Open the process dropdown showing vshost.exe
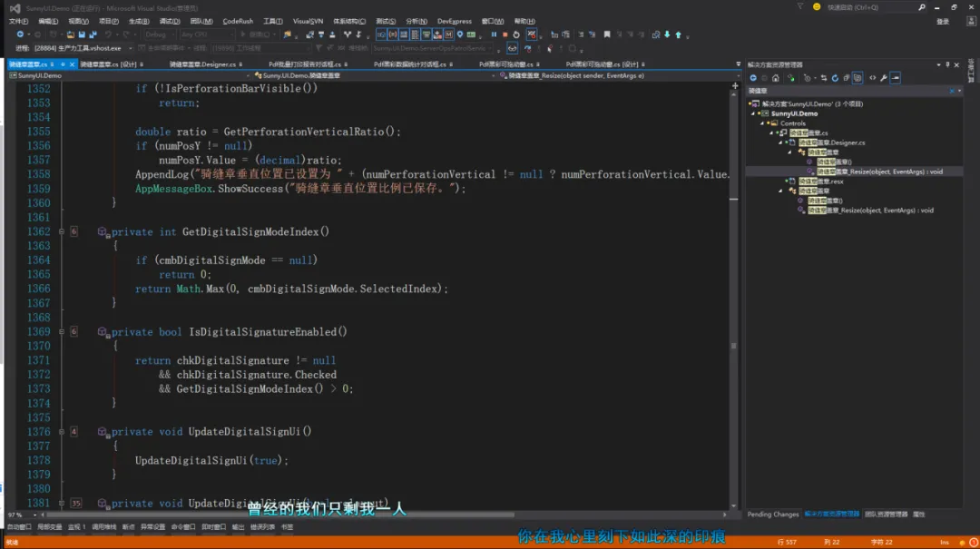The image size is (980, 549). click(x=83, y=48)
